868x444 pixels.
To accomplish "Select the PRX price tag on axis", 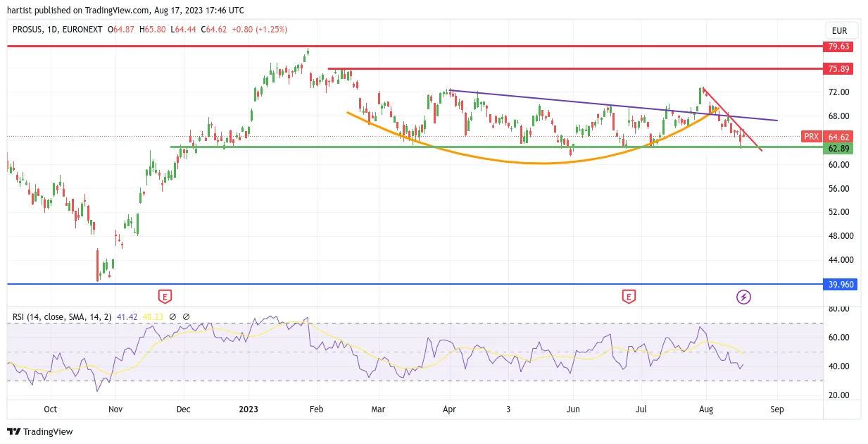I will pyautogui.click(x=811, y=137).
